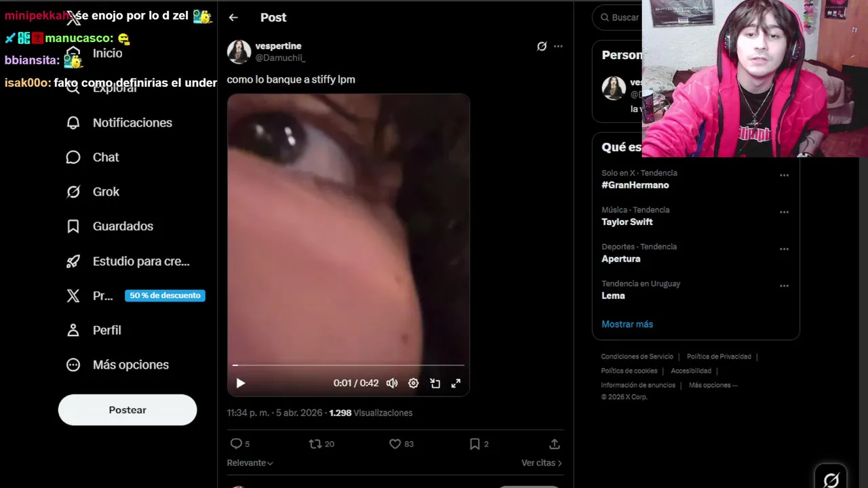Enter fullscreen mode on the video
The width and height of the screenshot is (868, 488).
[x=456, y=383]
